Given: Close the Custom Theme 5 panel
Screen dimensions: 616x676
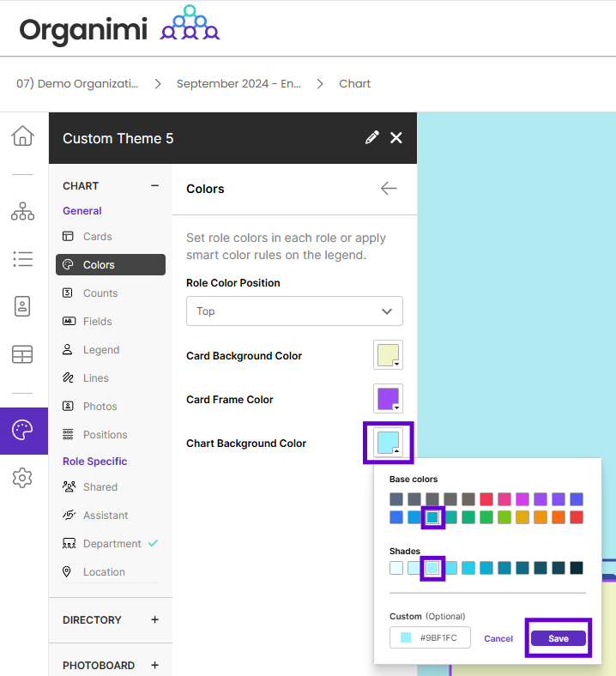Looking at the screenshot, I should click(396, 138).
